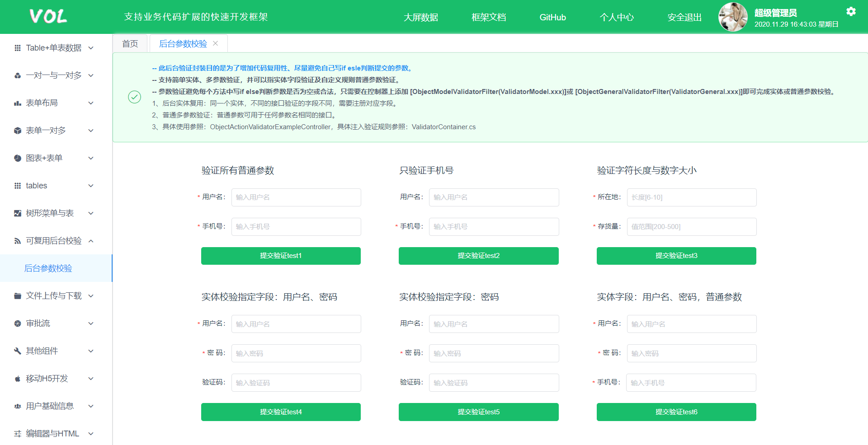This screenshot has height=445, width=868.
Task: Collapse the 可复用后台校验 menu chevron
Action: (x=91, y=241)
